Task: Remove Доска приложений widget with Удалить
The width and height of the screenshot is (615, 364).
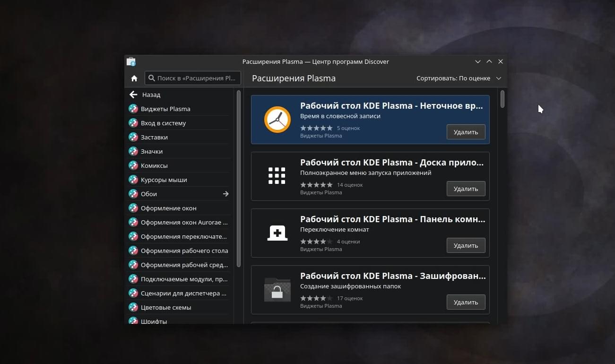Action: pos(466,189)
